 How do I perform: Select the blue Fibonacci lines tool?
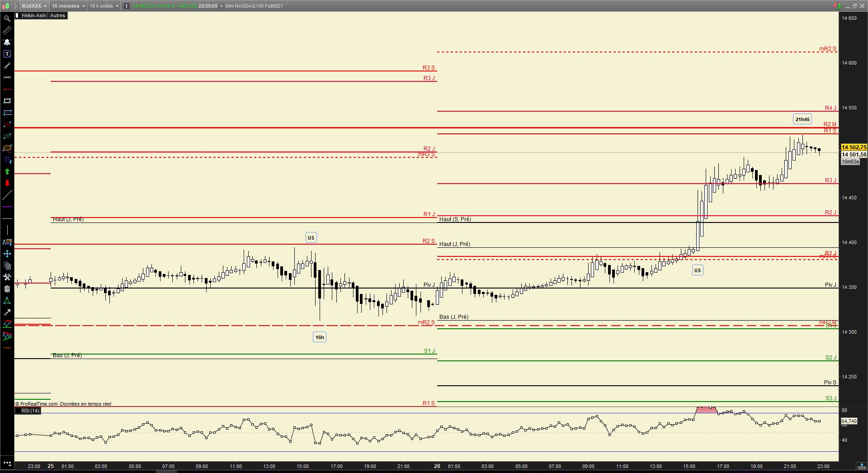7,160
